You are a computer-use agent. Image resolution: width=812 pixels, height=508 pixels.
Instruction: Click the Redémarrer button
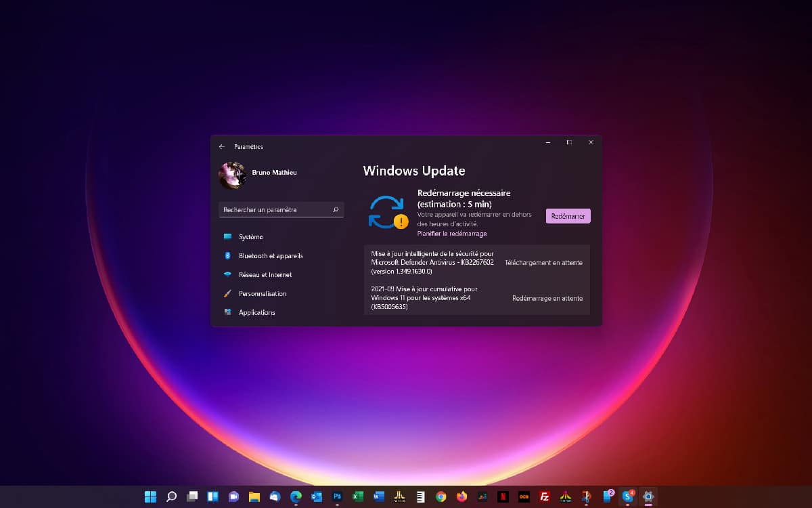coord(568,215)
